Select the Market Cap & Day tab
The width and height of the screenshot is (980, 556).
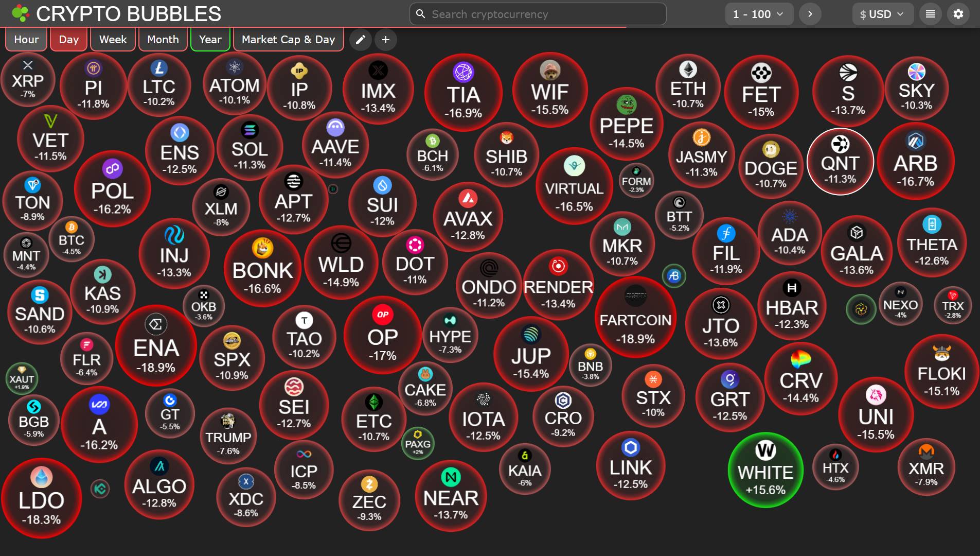pyautogui.click(x=289, y=40)
